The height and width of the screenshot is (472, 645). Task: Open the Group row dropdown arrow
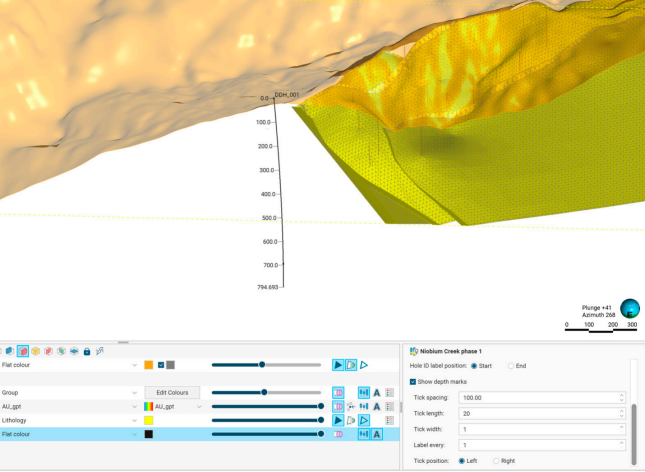[134, 393]
